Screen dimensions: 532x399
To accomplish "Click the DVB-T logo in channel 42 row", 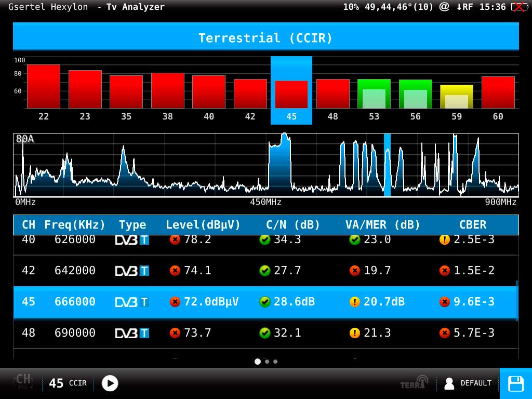I will (x=132, y=271).
